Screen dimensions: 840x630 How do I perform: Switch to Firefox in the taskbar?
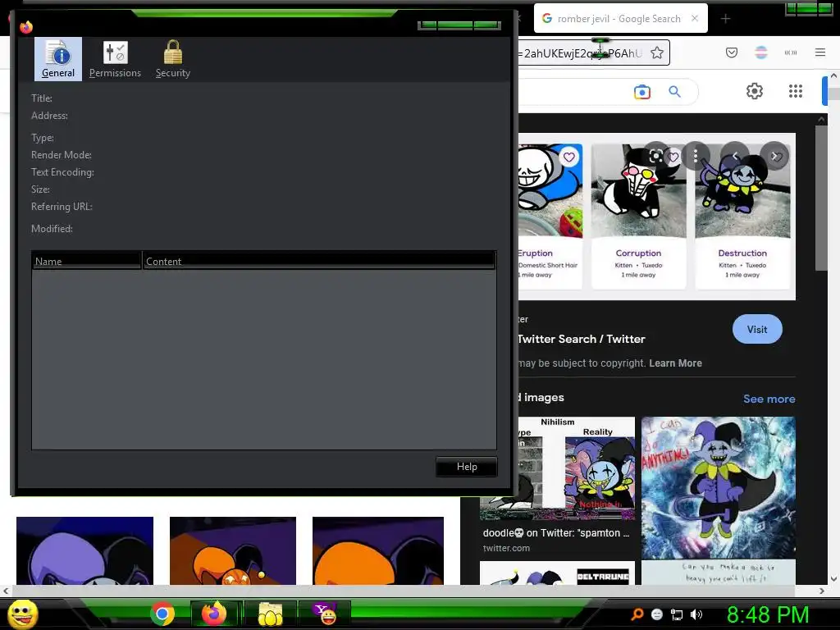(x=214, y=614)
